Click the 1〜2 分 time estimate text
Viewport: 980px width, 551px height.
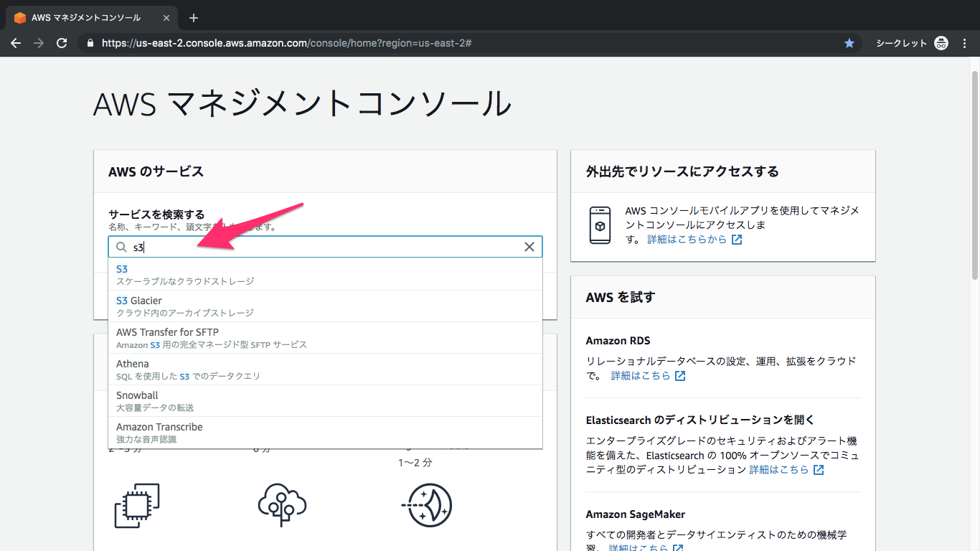(x=415, y=463)
